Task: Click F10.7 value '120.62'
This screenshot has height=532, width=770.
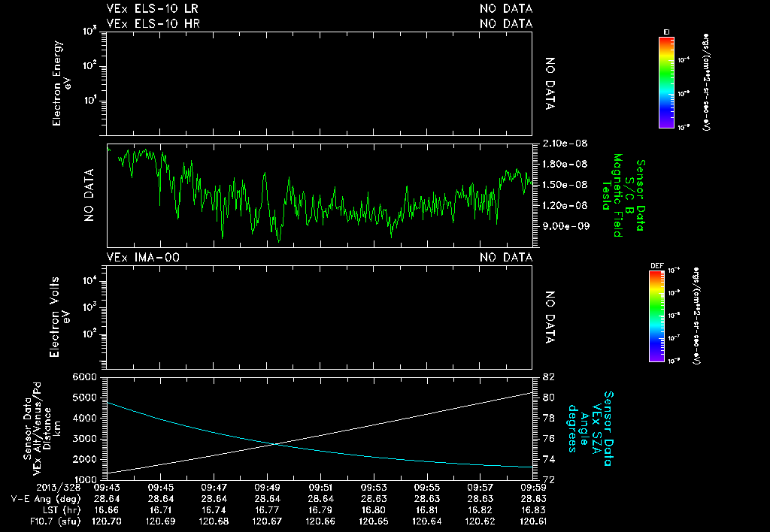Action: (x=480, y=521)
